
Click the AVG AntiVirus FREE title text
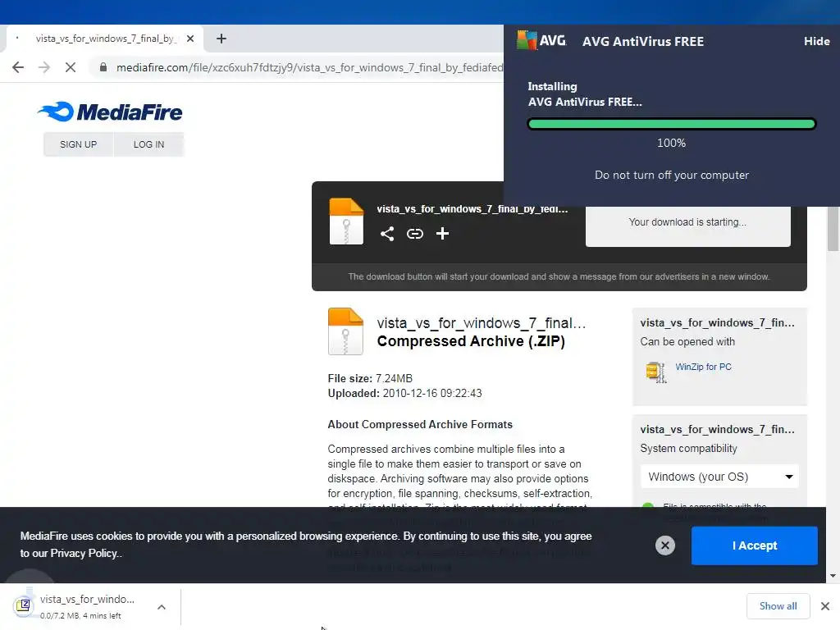[643, 42]
